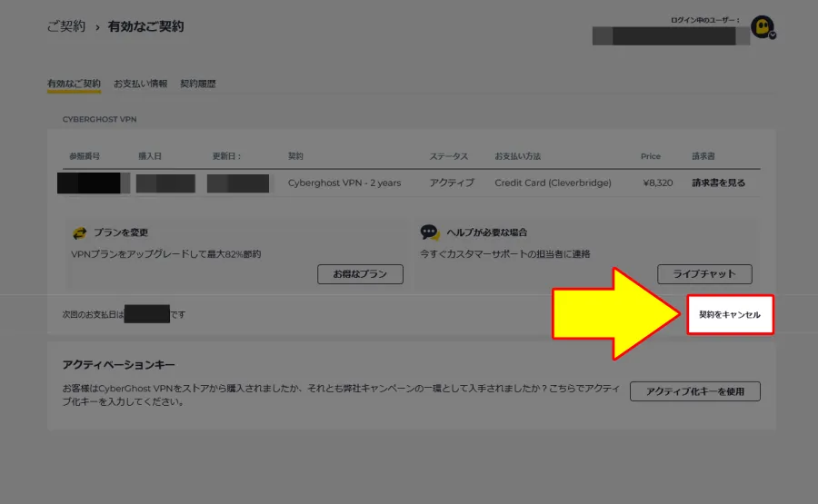Click Credit Card (Cleverbridge) payment cell
818x504 pixels.
click(x=553, y=183)
